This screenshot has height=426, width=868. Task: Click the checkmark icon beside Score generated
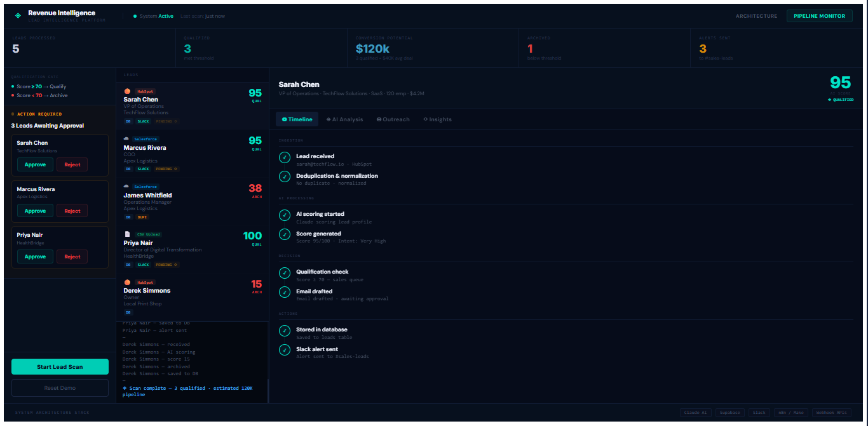tap(285, 234)
